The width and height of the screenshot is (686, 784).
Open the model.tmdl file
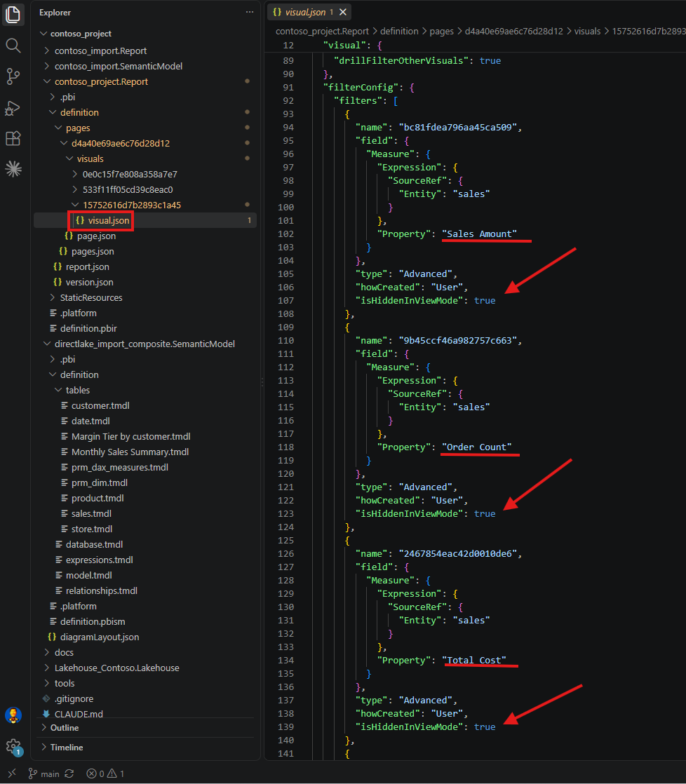pos(88,576)
